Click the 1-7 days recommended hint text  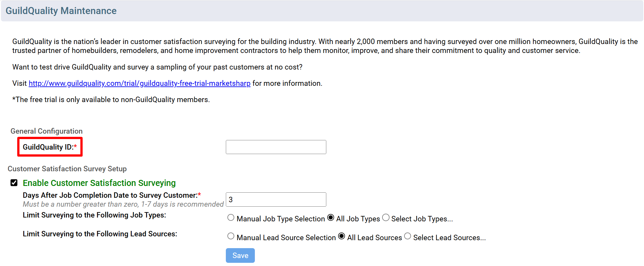click(x=123, y=204)
